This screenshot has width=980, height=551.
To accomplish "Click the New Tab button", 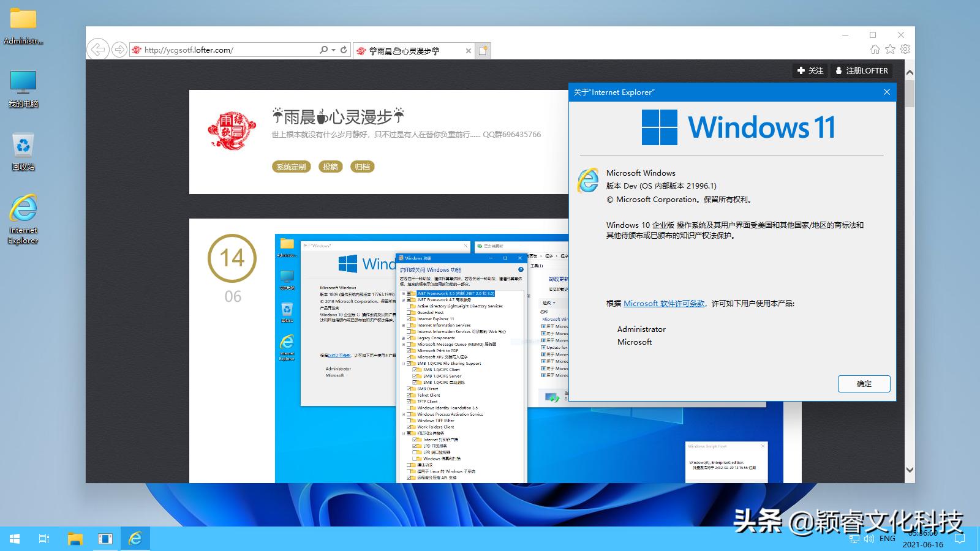I will click(x=483, y=50).
